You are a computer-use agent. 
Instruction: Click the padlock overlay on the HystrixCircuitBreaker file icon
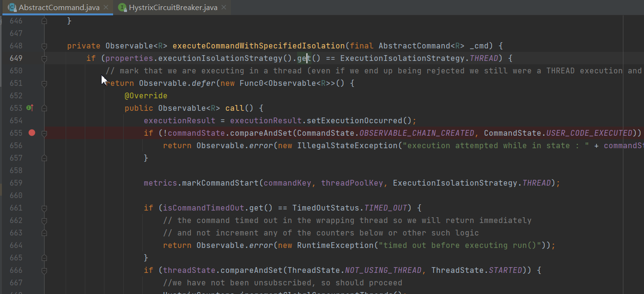click(125, 10)
